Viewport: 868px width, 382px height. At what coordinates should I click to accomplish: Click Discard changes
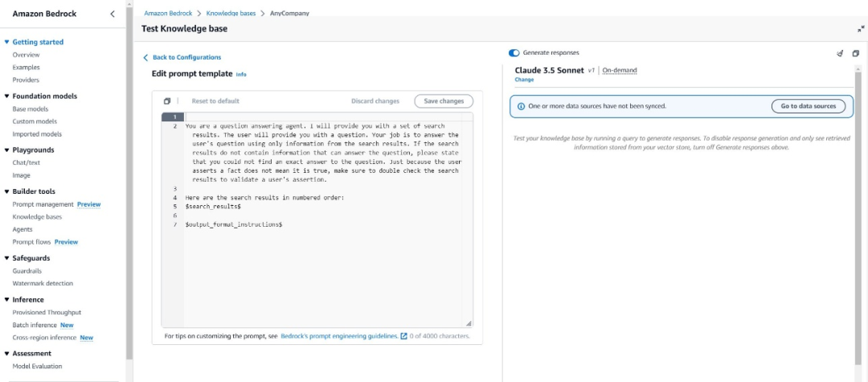coord(375,101)
